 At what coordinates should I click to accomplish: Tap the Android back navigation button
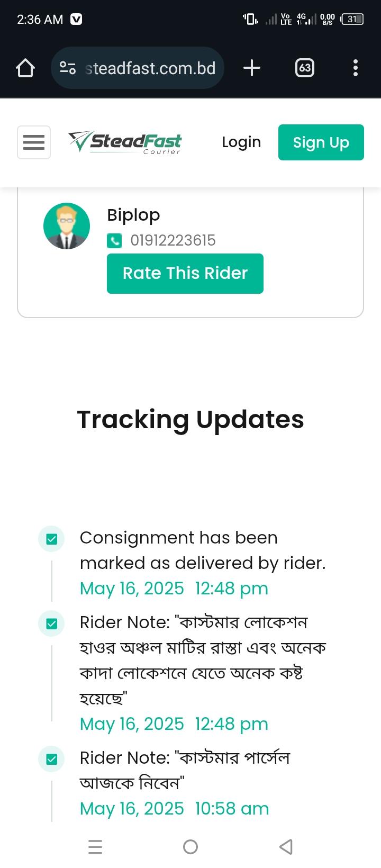pyautogui.click(x=286, y=847)
